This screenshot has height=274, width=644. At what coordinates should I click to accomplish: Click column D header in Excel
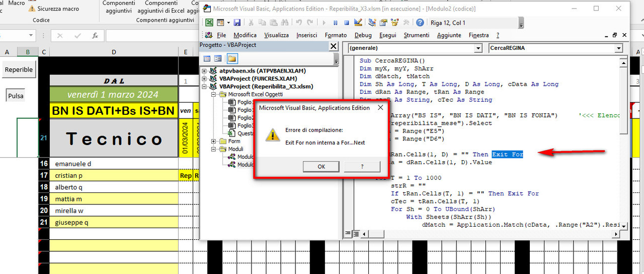(x=114, y=52)
